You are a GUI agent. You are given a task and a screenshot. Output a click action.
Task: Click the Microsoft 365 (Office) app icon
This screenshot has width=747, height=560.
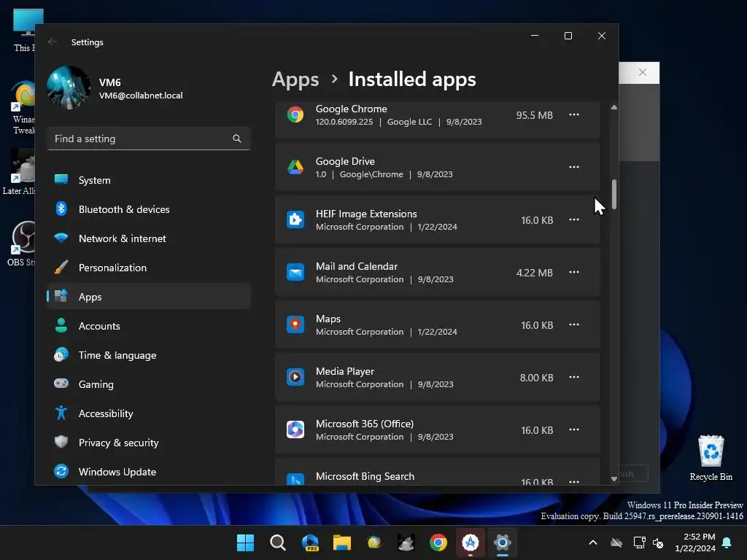click(295, 429)
